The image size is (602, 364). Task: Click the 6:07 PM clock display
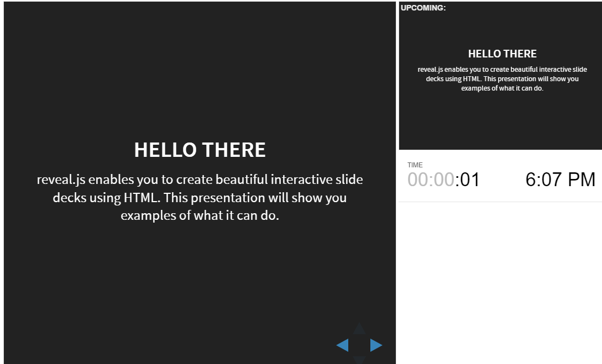560,180
